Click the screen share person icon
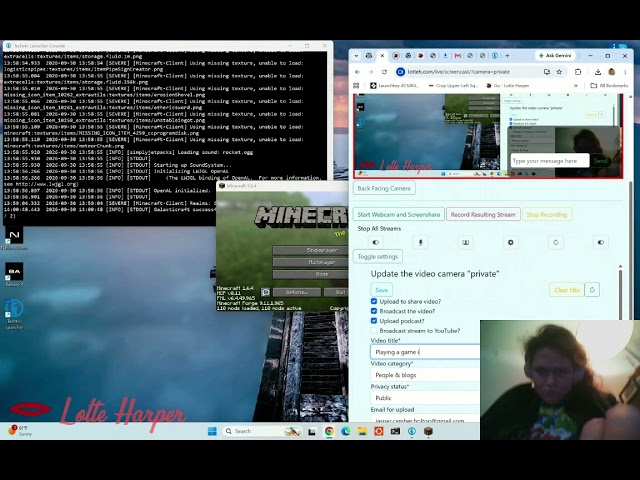Image resolution: width=640 pixels, height=480 pixels. [x=465, y=242]
